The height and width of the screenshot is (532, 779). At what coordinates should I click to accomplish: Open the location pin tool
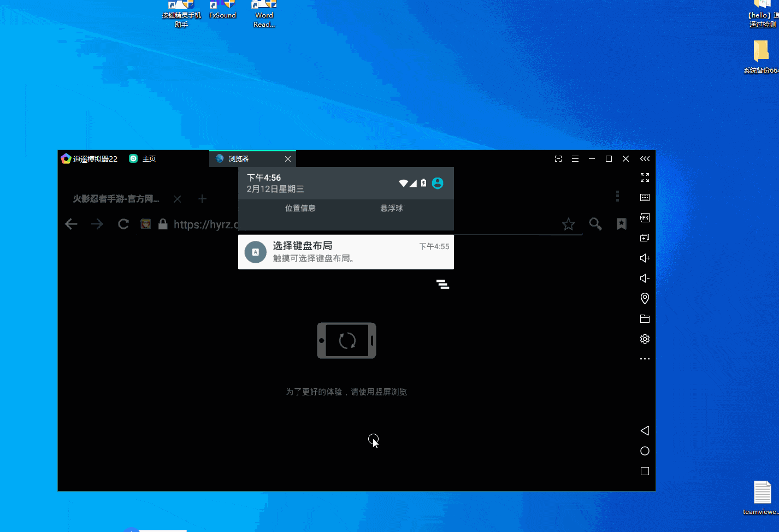(645, 298)
